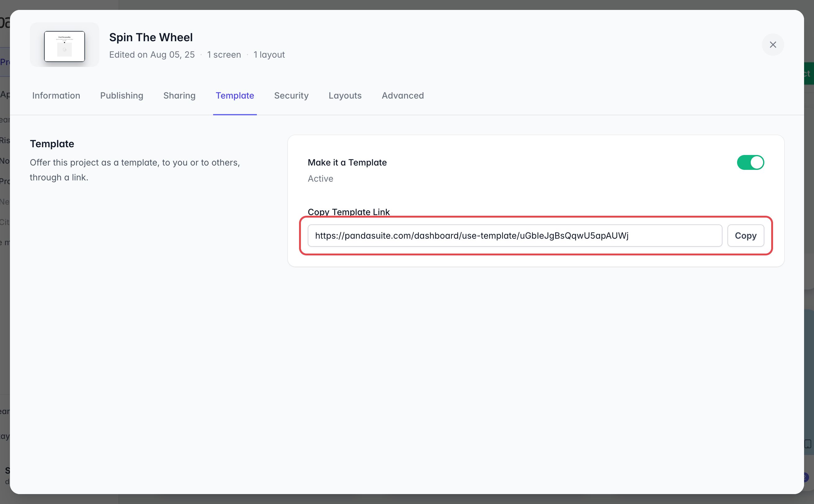
Task: Click the Template section heading
Action: [52, 144]
